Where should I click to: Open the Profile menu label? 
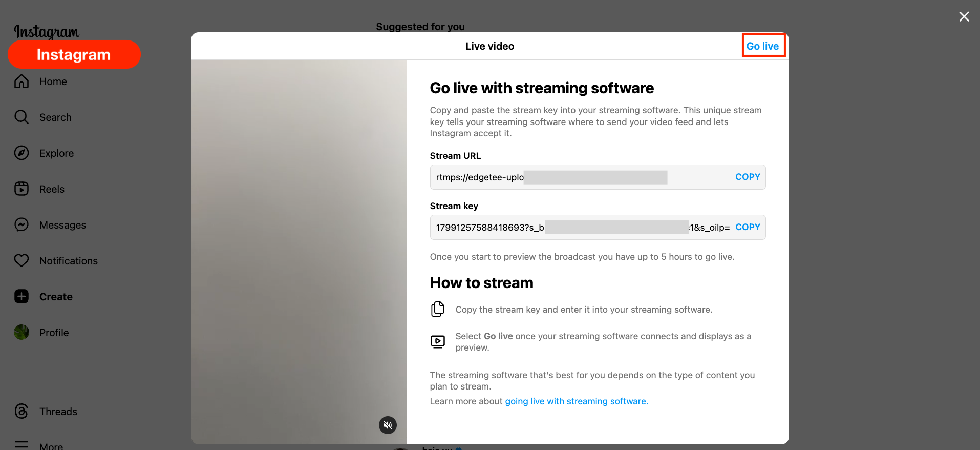pyautogui.click(x=54, y=333)
